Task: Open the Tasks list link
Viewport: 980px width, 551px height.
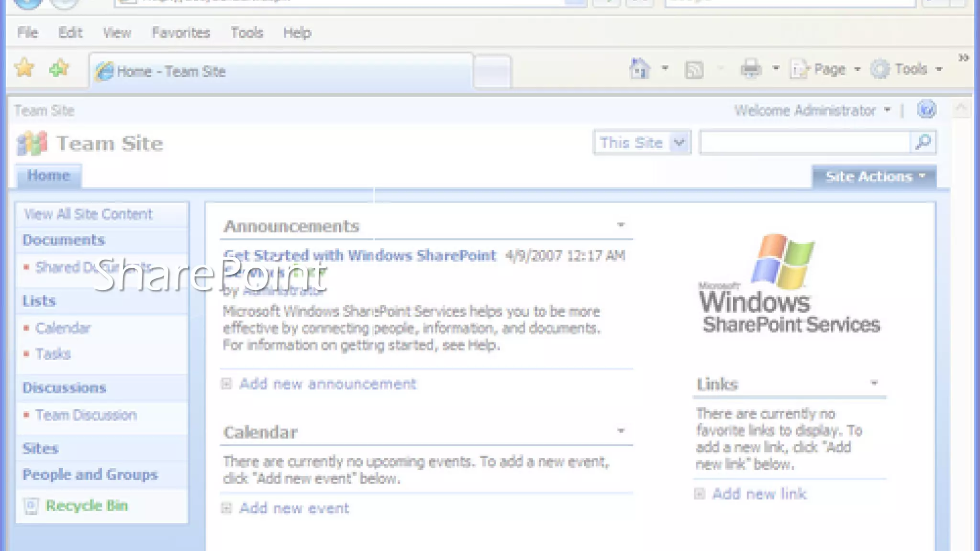Action: 53,354
